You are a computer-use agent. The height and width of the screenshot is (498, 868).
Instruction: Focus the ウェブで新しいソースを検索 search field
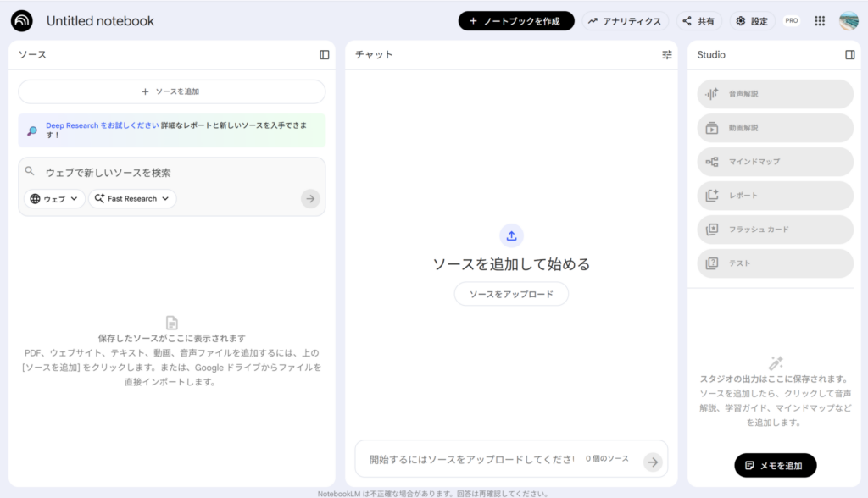coord(170,173)
